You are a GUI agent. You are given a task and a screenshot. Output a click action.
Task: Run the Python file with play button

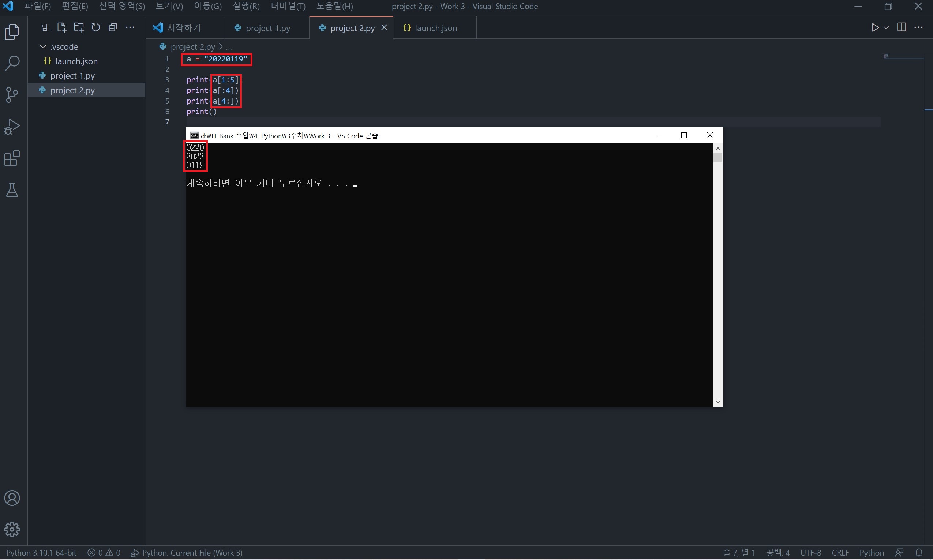click(875, 27)
